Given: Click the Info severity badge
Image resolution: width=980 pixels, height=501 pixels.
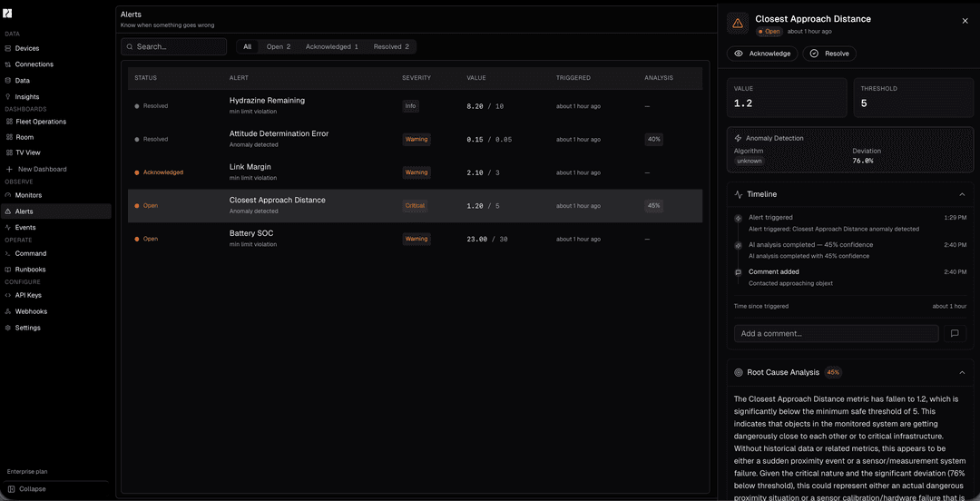Looking at the screenshot, I should (411, 106).
